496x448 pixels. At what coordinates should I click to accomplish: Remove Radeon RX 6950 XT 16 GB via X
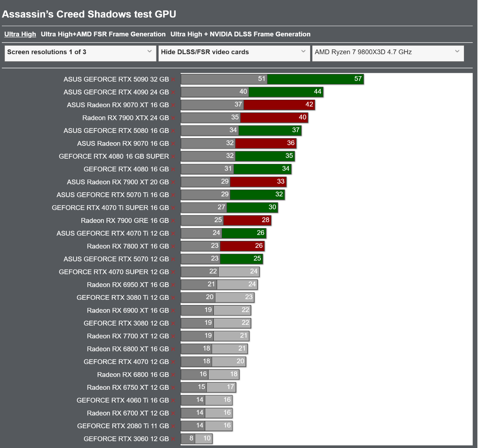174,285
